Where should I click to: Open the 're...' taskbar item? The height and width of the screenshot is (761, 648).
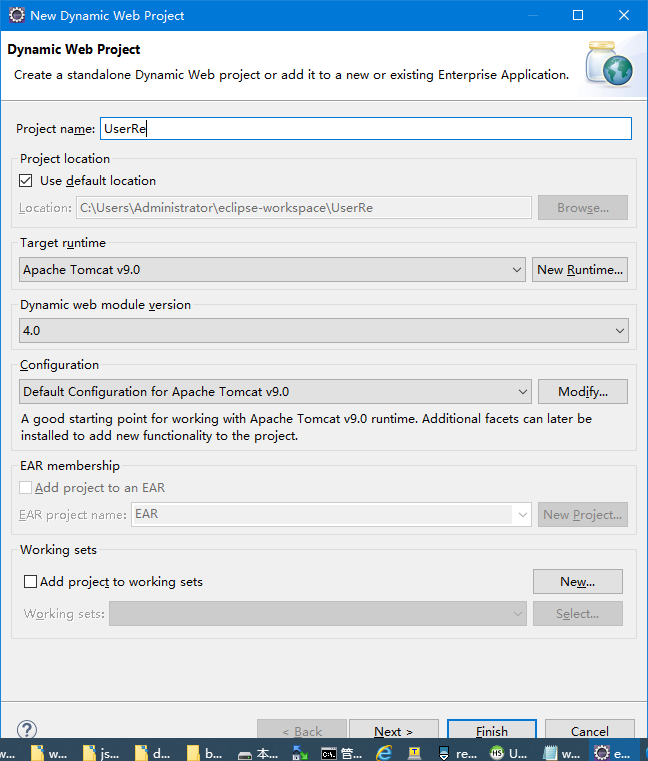point(457,753)
